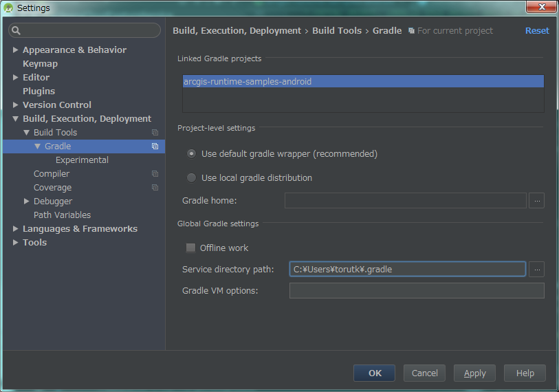Click the search magnifier icon in settings

[x=17, y=30]
